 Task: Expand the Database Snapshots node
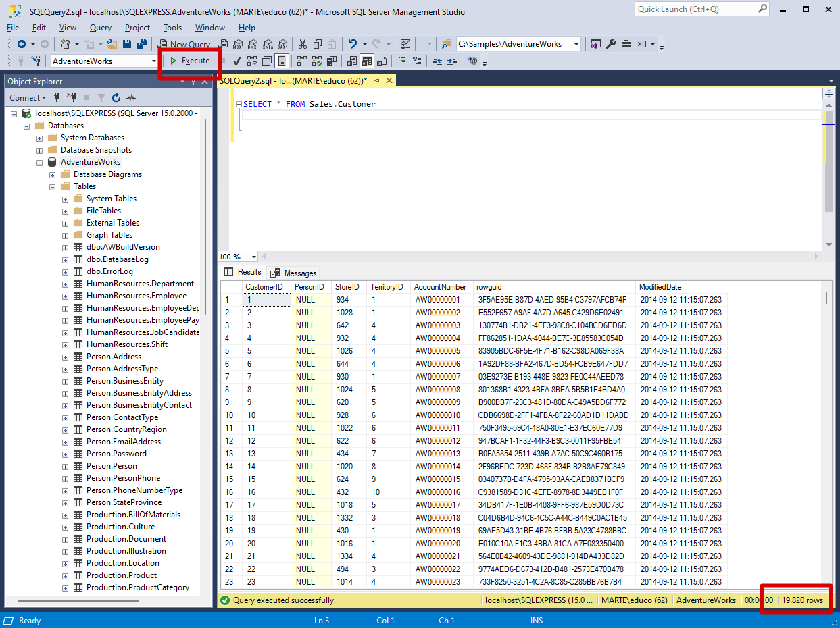(x=40, y=150)
